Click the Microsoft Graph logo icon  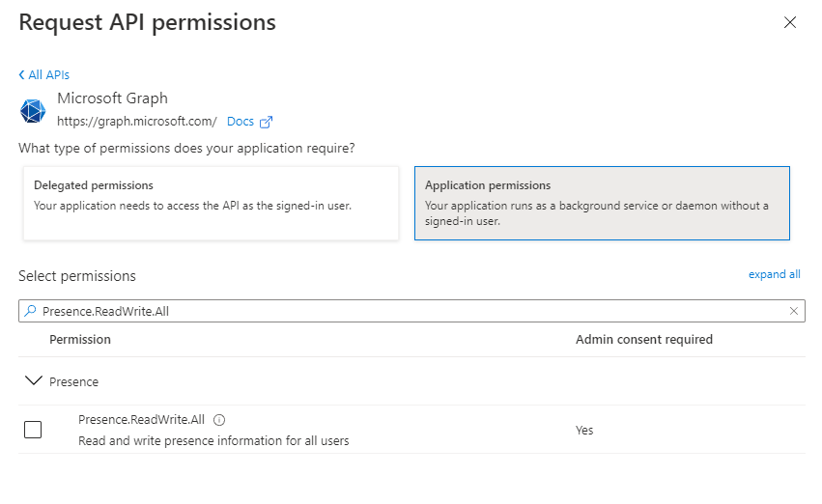pos(33,111)
